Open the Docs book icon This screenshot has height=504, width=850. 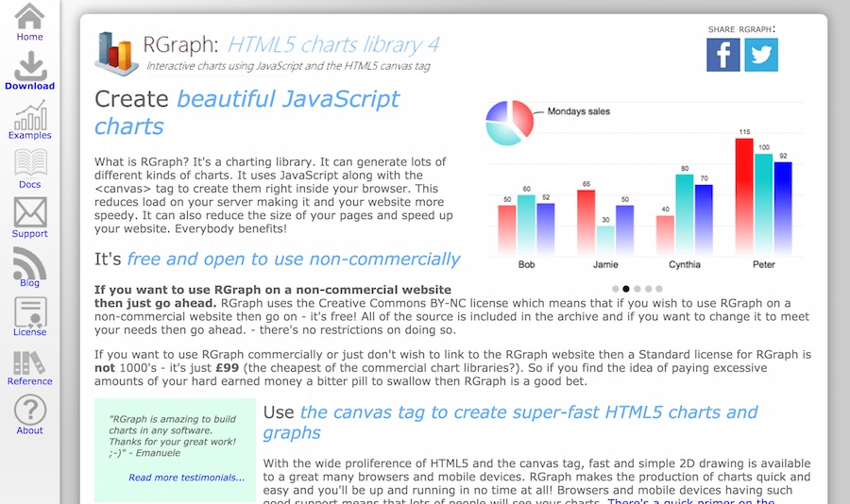30,163
